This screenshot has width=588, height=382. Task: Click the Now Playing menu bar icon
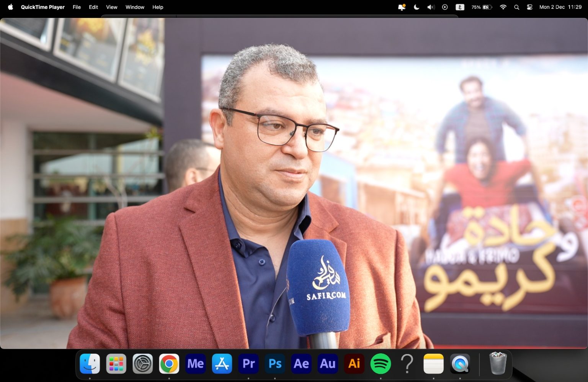(445, 7)
